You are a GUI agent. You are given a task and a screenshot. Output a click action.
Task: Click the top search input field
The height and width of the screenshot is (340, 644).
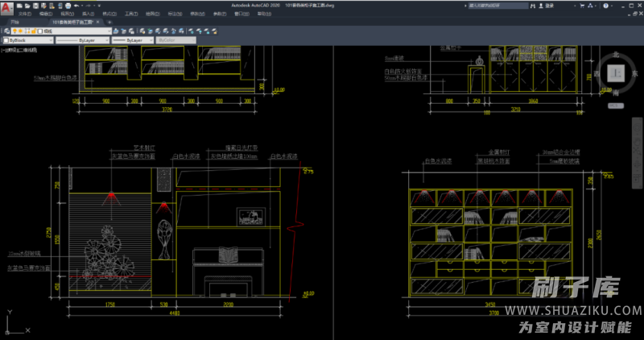(x=499, y=5)
